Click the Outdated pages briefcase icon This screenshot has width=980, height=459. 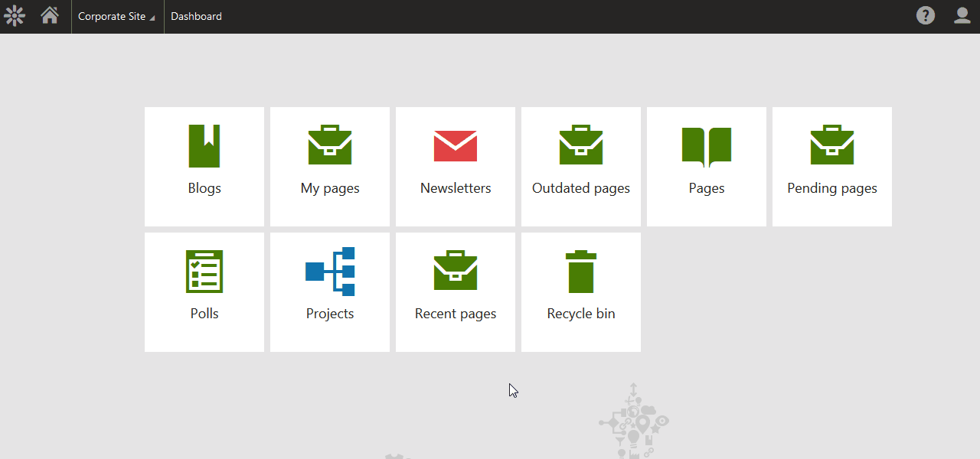pos(581,145)
